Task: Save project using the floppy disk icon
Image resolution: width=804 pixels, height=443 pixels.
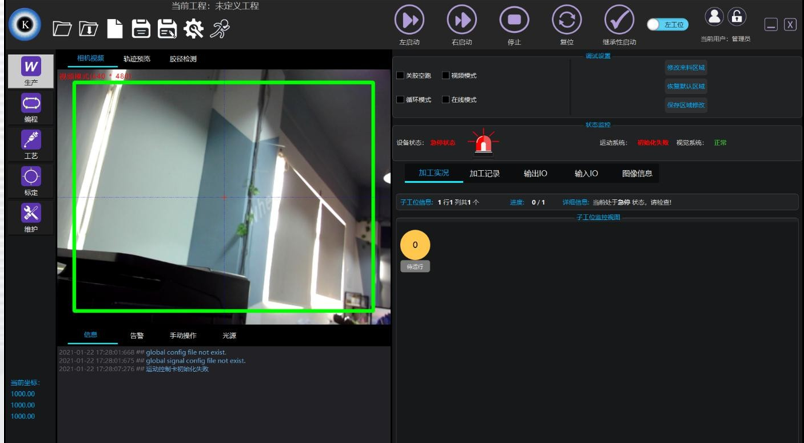Action: coord(141,28)
